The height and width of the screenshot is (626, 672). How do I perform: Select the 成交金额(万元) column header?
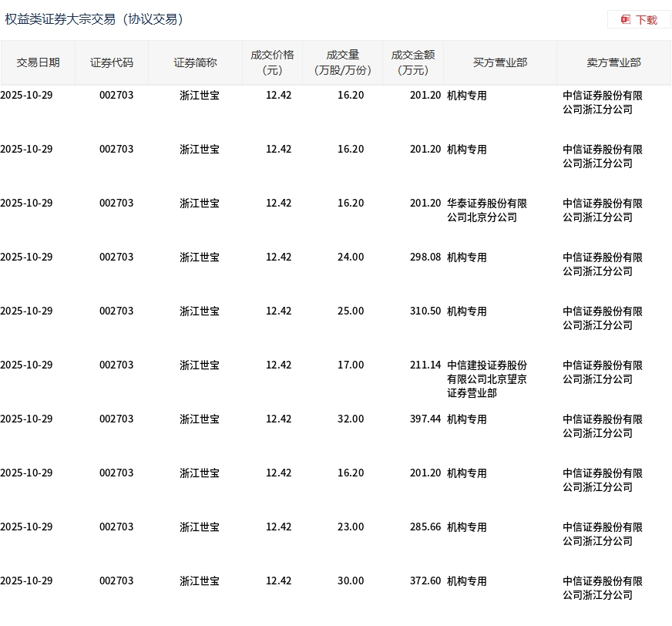413,62
